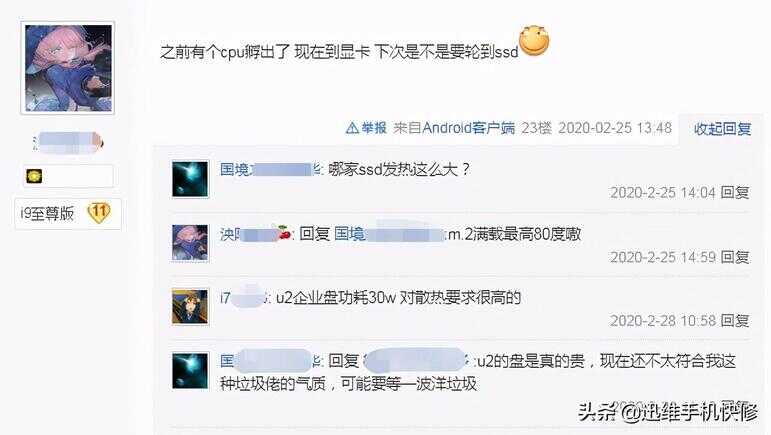This screenshot has height=435, width=771.
Task: Click 举报 to report this post
Action: point(374,128)
